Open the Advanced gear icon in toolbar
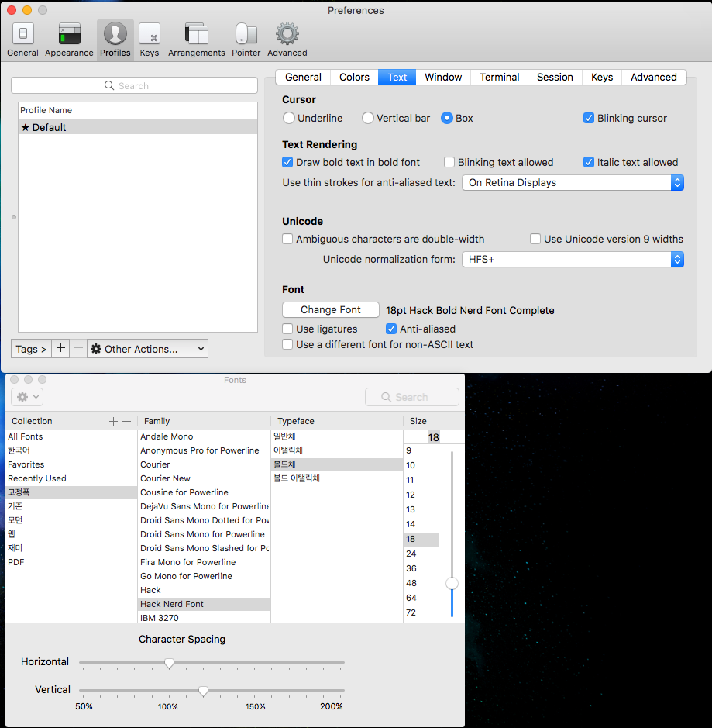This screenshot has height=728, width=712. [x=287, y=35]
